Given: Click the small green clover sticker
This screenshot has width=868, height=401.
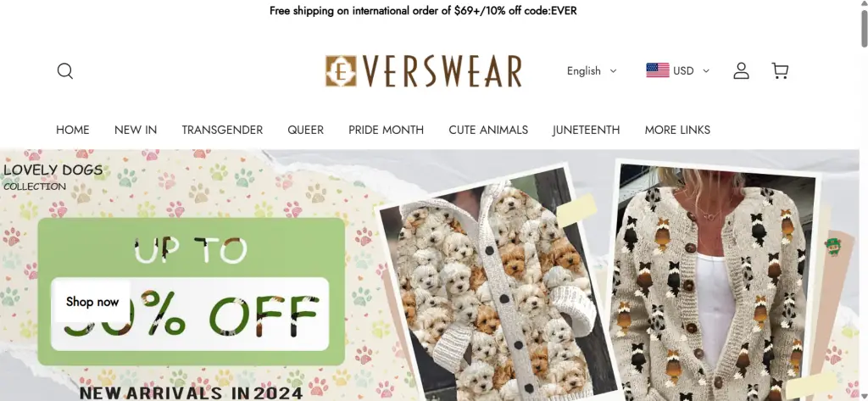Looking at the screenshot, I should pyautogui.click(x=832, y=246).
